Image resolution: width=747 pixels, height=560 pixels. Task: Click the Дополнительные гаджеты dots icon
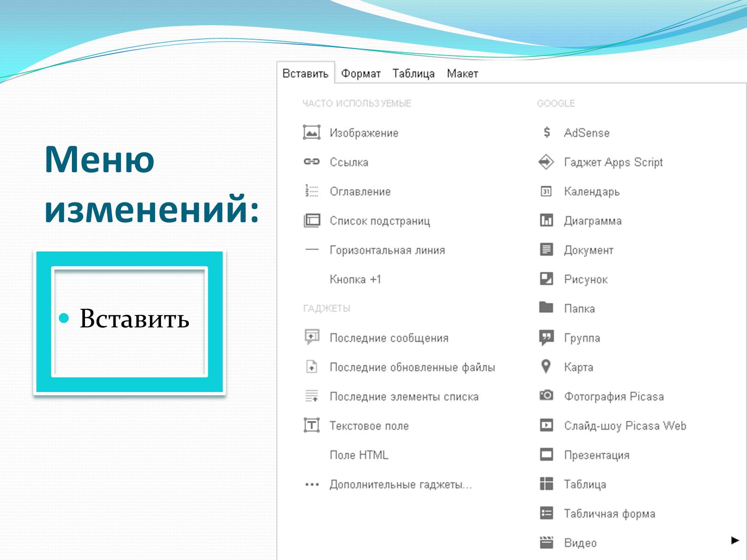[311, 484]
